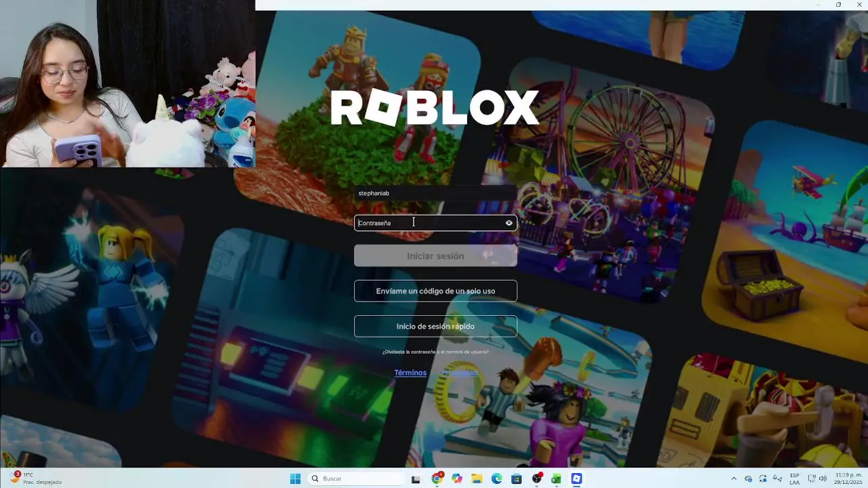The image size is (868, 488).
Task: Open Microsoft Edge from the taskbar
Action: tap(496, 479)
